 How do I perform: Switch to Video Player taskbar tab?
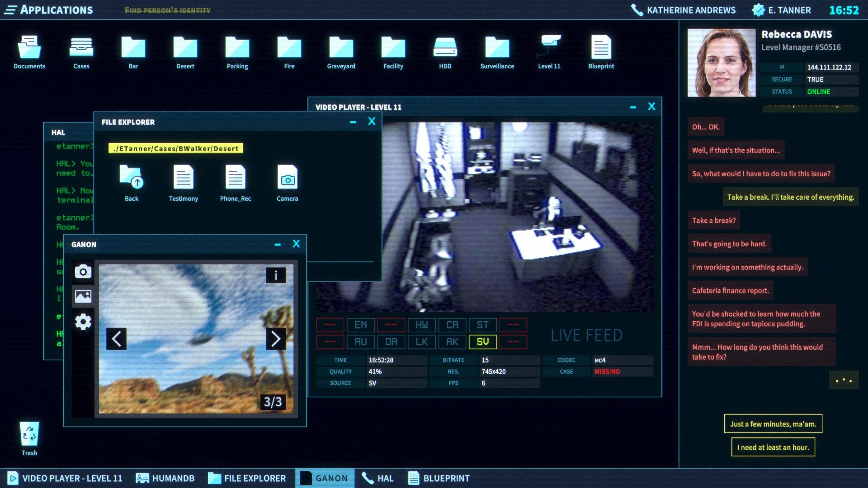click(65, 478)
